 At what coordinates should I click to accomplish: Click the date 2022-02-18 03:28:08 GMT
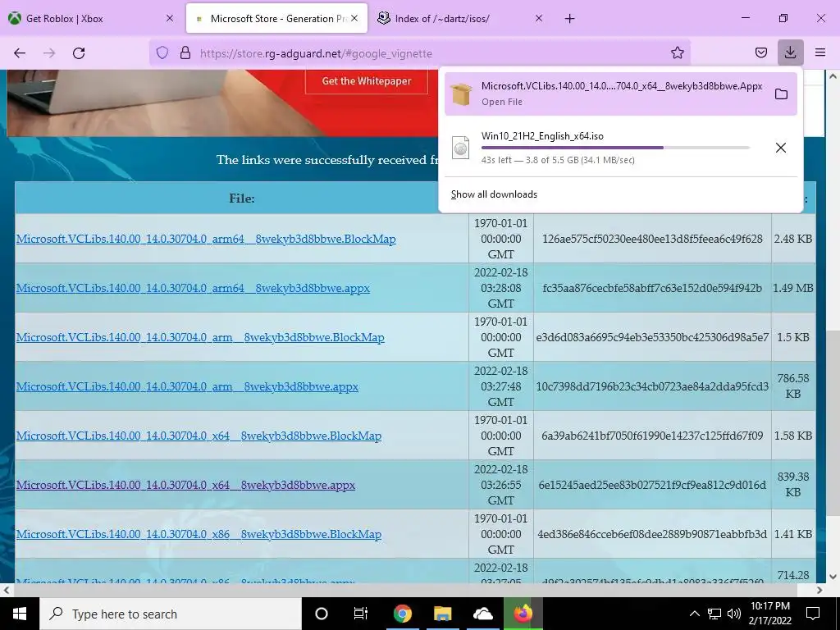coord(501,288)
